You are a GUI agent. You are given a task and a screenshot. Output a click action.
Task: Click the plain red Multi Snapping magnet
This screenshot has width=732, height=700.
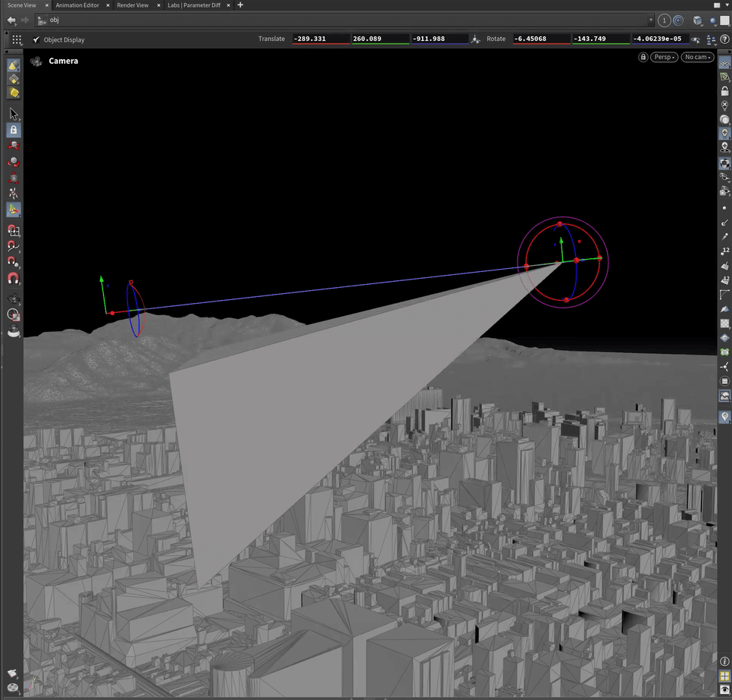point(13,278)
